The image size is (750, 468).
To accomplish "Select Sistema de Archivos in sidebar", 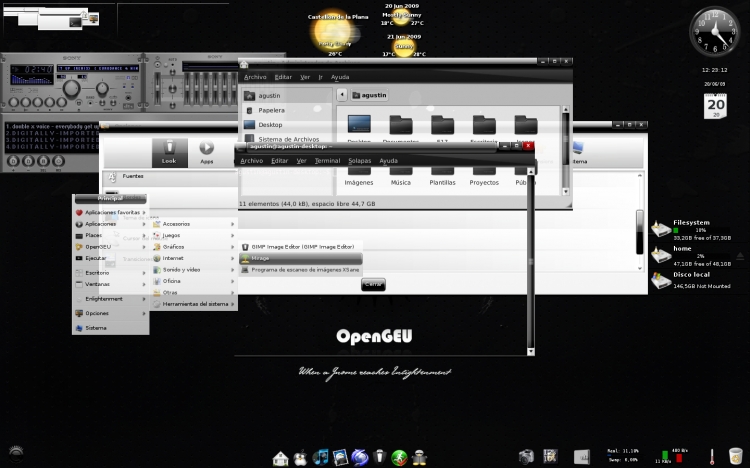I will tap(286, 139).
